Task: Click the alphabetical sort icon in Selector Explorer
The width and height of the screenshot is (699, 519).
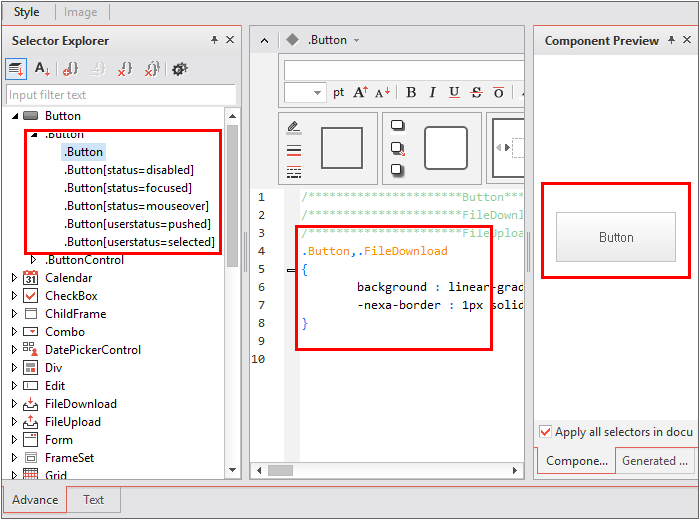Action: coord(43,69)
